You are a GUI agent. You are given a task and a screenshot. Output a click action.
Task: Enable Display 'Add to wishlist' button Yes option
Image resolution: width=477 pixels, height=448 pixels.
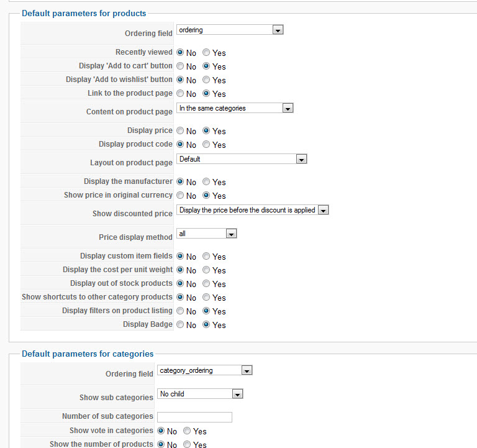coord(206,80)
